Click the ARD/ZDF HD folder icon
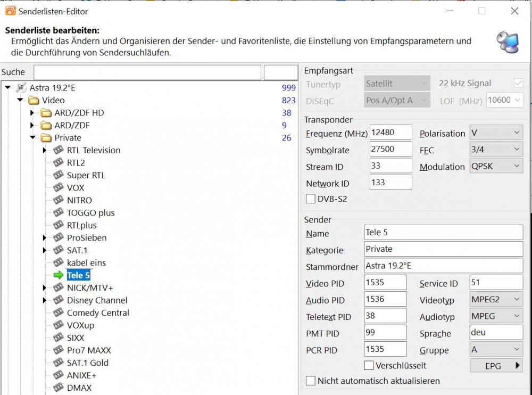This screenshot has width=532, height=395. [x=45, y=112]
